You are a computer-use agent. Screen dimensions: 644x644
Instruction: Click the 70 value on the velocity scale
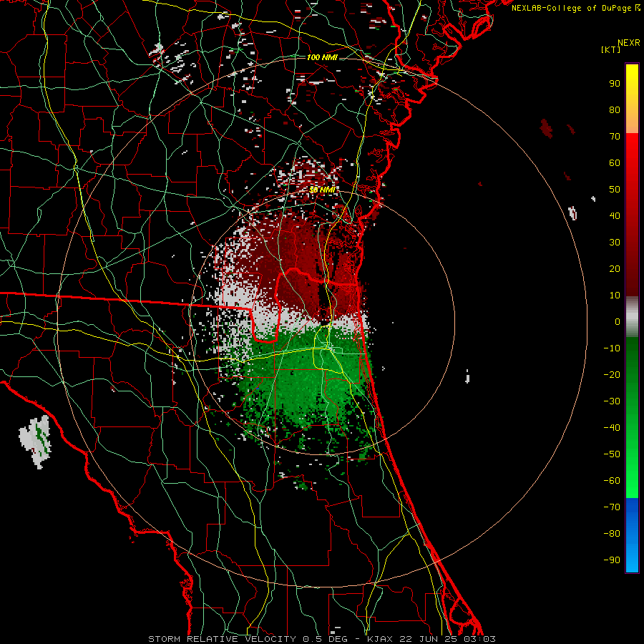click(615, 137)
